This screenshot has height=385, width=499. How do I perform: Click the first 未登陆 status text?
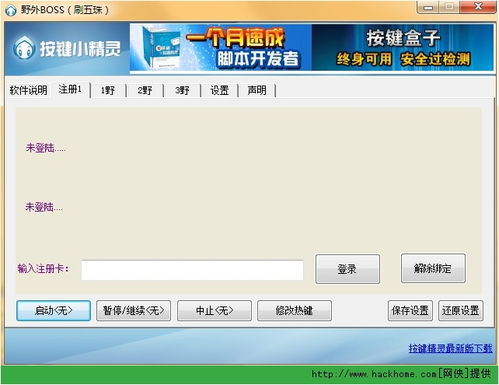(x=46, y=148)
